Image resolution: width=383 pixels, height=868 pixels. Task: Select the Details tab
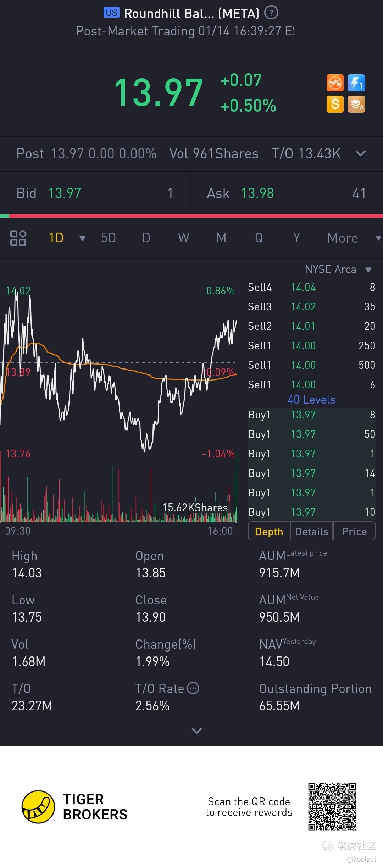(x=312, y=531)
